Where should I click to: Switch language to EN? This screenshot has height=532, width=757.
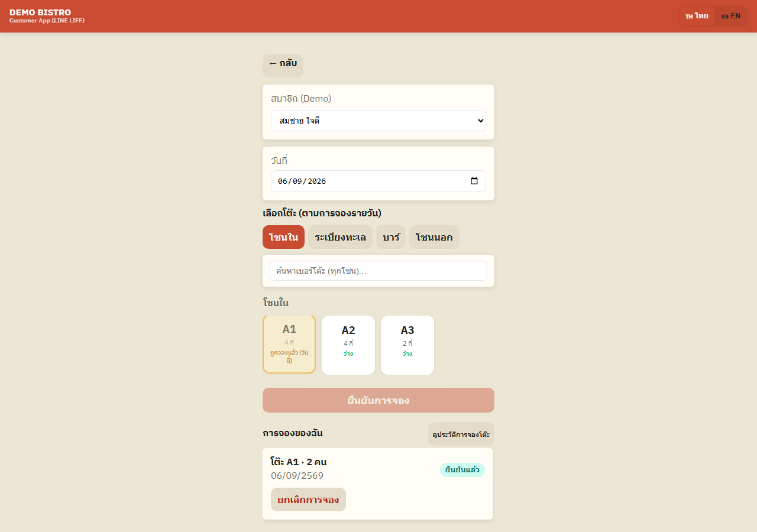tap(731, 16)
